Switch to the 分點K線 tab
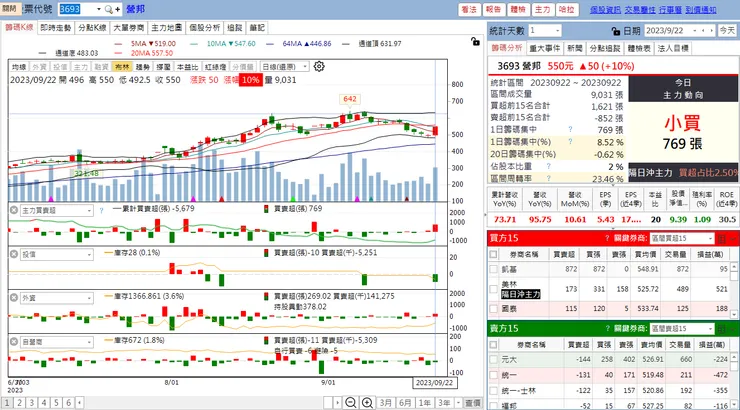This screenshot has width=740, height=410. click(x=92, y=28)
